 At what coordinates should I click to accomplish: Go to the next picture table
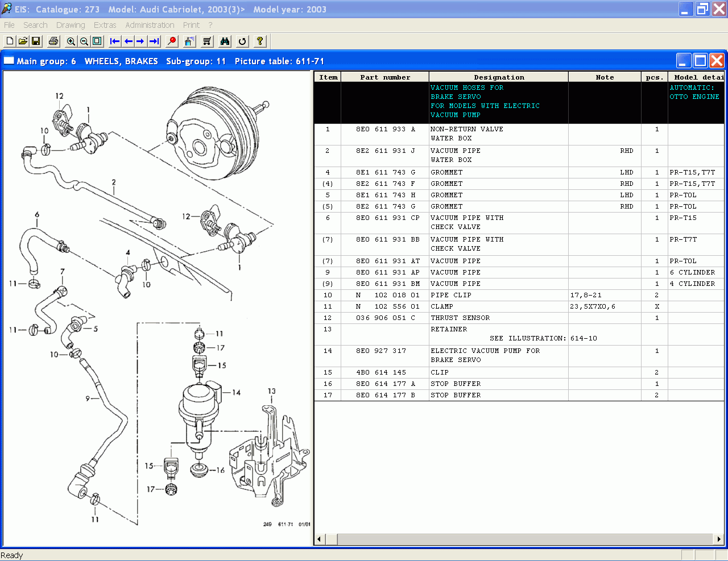pyautogui.click(x=140, y=41)
